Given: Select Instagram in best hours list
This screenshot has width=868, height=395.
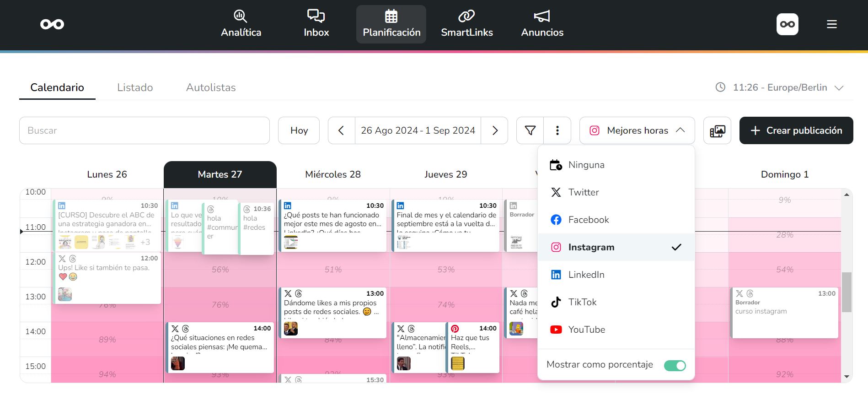Looking at the screenshot, I should pos(616,247).
